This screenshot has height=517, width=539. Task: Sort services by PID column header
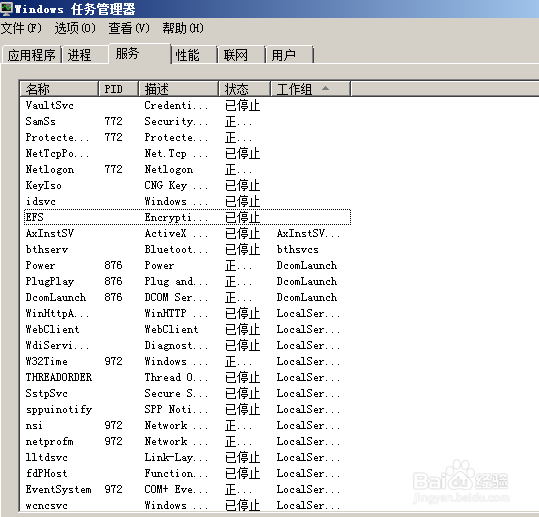[119, 89]
